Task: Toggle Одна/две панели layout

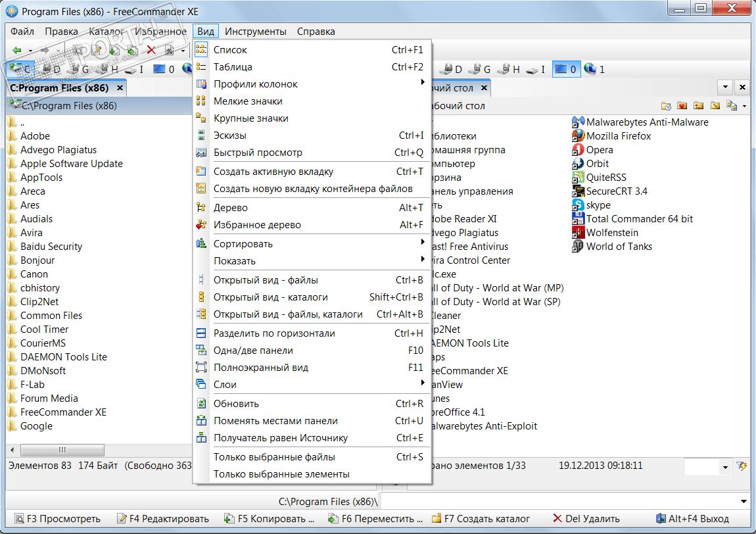Action: [312, 351]
